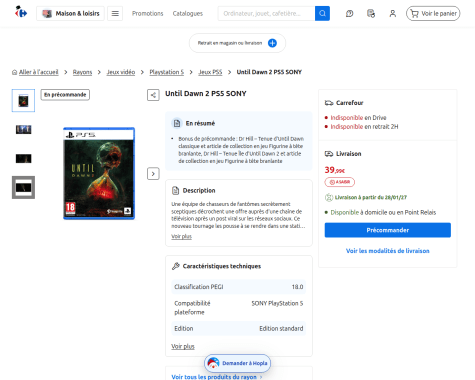Click the Indisponible en Drive status
This screenshot has height=380, width=475.
[x=358, y=118]
